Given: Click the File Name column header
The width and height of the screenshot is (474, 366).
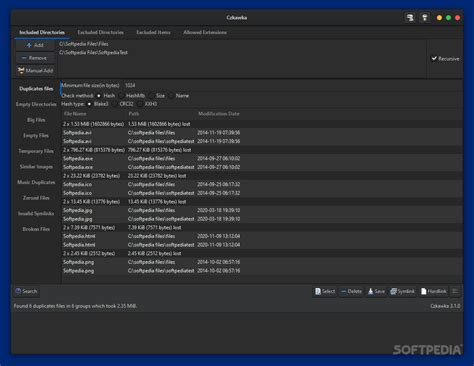Looking at the screenshot, I should click(94, 114).
